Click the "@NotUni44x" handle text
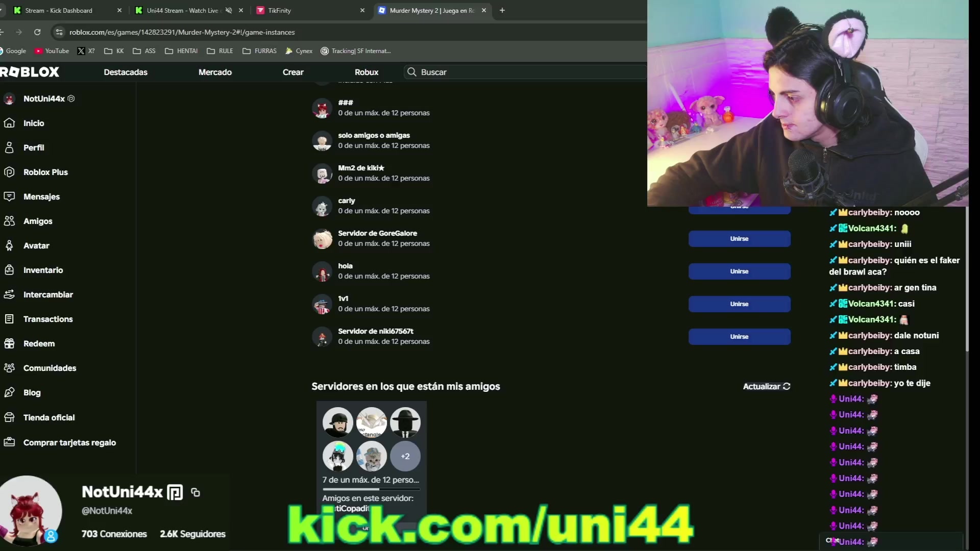Viewport: 980px width, 551px height. tap(107, 511)
